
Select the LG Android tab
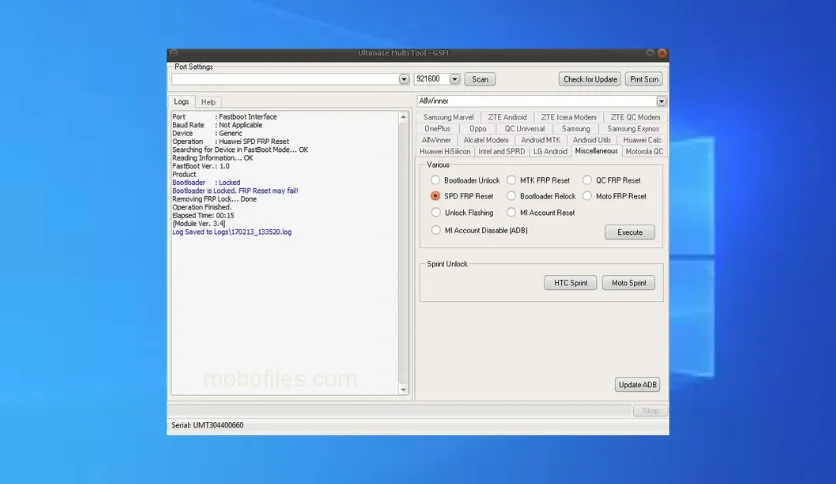tap(550, 151)
